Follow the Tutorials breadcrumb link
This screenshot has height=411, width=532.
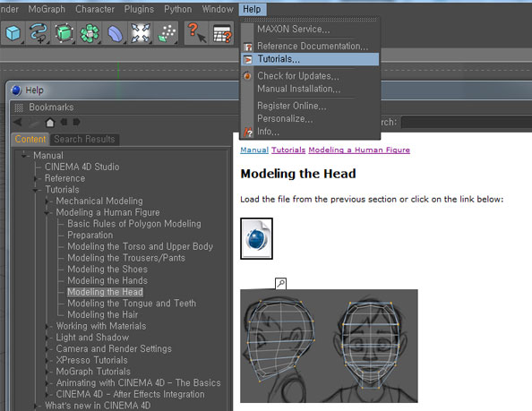[x=288, y=150]
